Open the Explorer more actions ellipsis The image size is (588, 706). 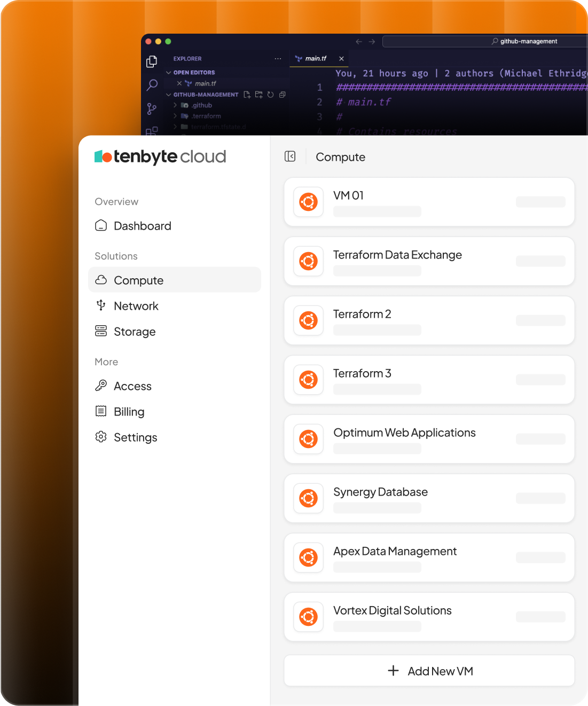coord(278,59)
